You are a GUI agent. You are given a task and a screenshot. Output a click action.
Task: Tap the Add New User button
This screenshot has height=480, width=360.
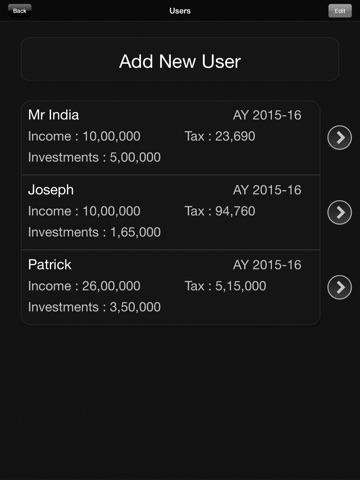180,59
